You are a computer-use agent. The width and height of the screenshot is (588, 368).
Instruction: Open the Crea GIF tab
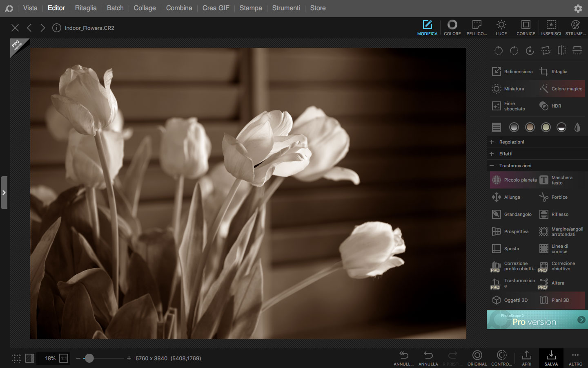(216, 8)
